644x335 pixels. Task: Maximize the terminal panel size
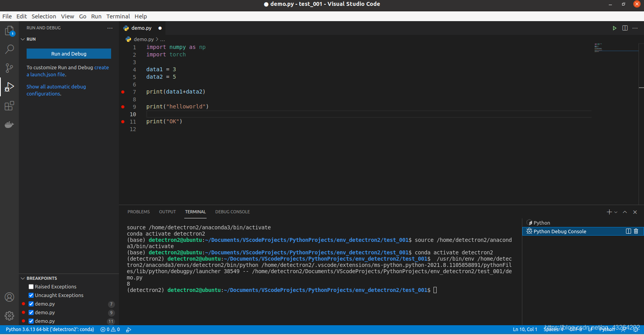pos(625,212)
